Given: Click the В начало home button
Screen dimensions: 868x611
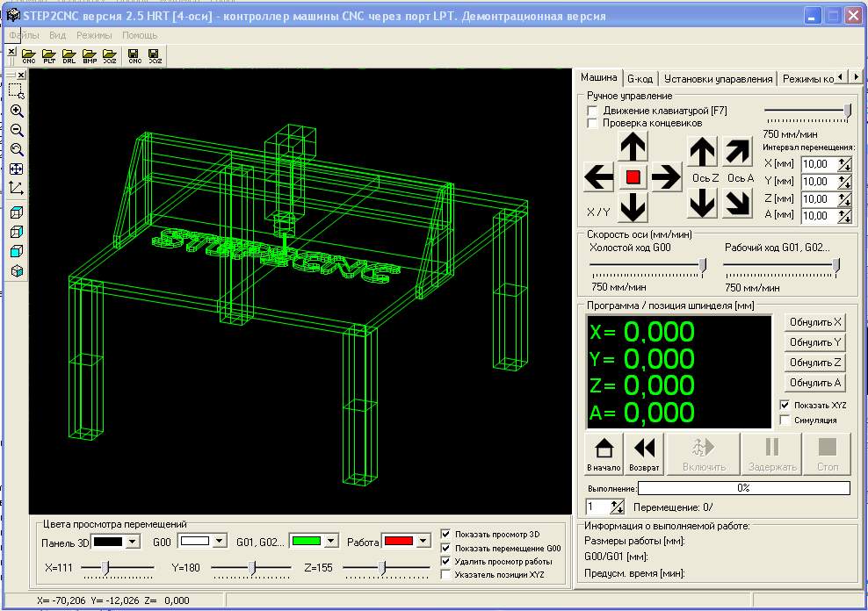Looking at the screenshot, I should click(604, 454).
